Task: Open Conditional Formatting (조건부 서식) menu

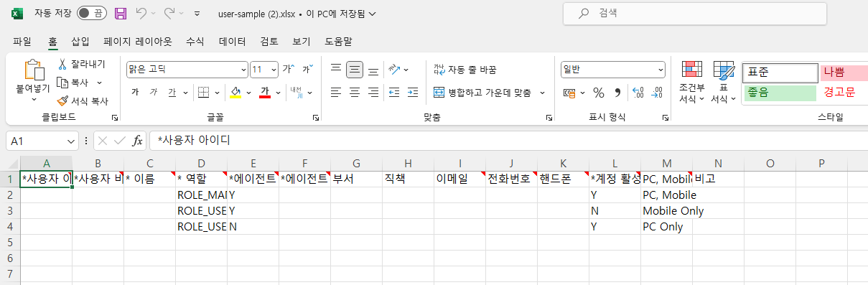Action: click(691, 83)
